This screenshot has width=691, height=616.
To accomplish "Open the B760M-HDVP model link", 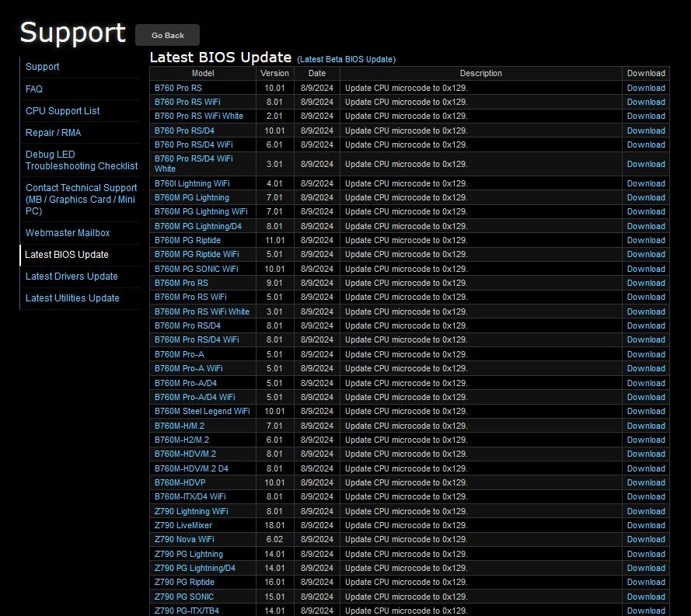I will (180, 482).
